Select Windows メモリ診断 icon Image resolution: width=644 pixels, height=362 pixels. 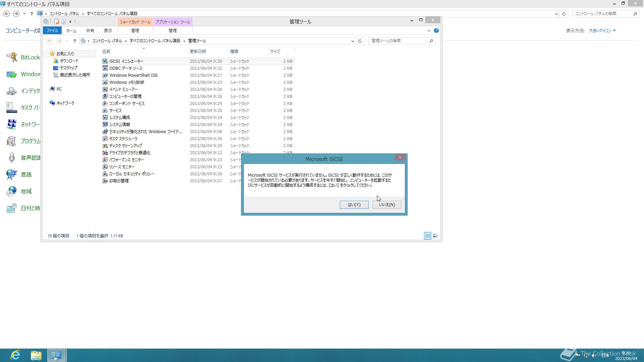(x=105, y=82)
